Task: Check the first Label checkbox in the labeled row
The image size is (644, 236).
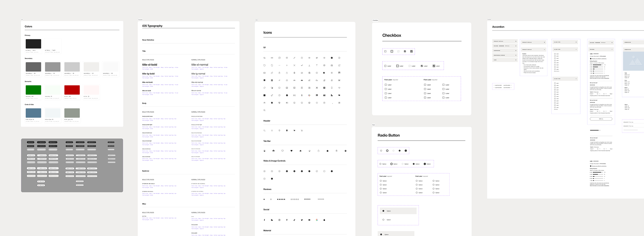Action: pos(385,66)
